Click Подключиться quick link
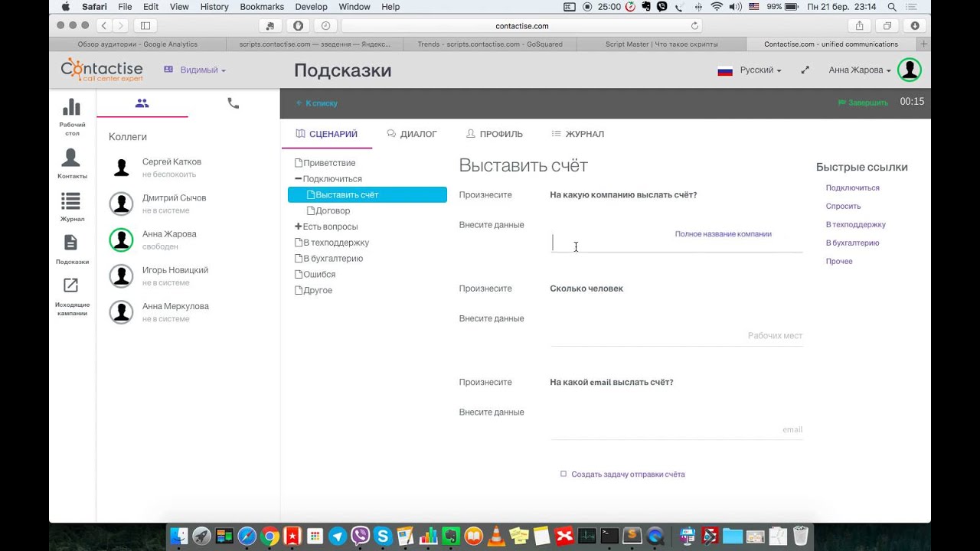Image resolution: width=980 pixels, height=551 pixels. [852, 187]
